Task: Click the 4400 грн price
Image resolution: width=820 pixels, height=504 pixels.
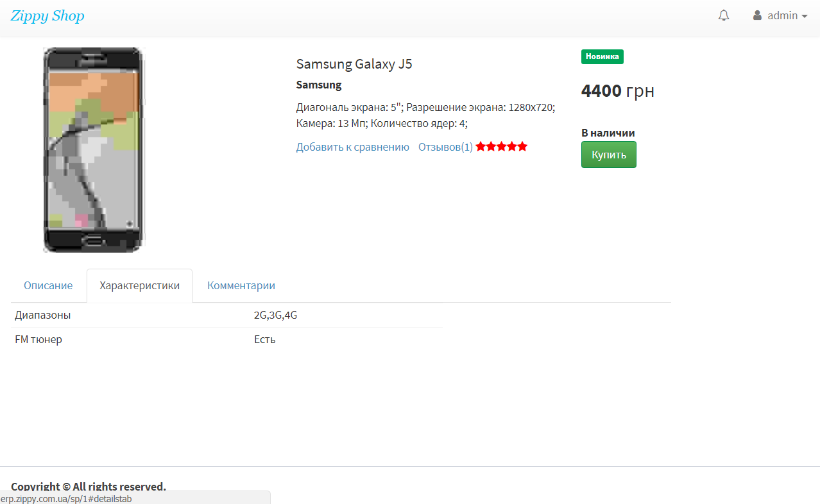Action: pyautogui.click(x=618, y=91)
